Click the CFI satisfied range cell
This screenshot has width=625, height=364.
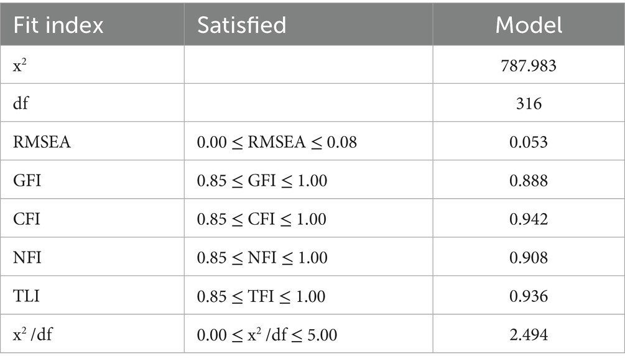pos(261,219)
